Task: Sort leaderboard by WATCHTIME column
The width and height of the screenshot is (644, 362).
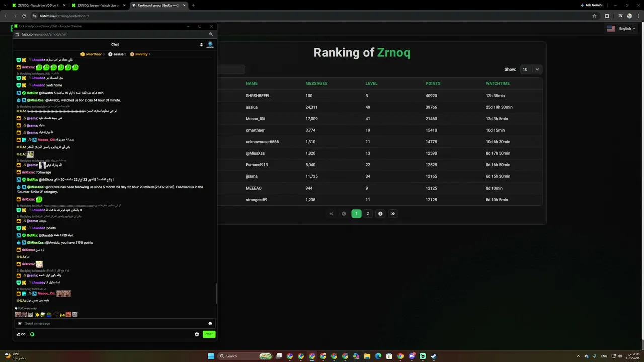Action: pos(498,83)
